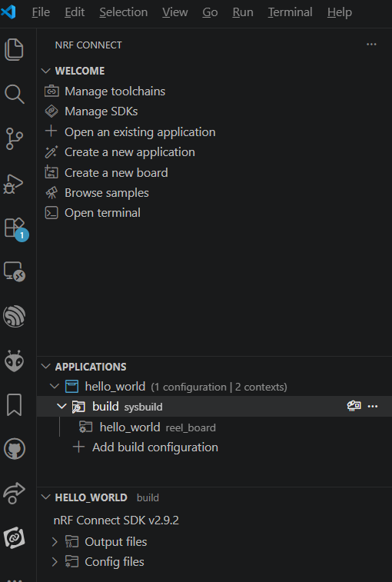Expand the Output files node

55,542
